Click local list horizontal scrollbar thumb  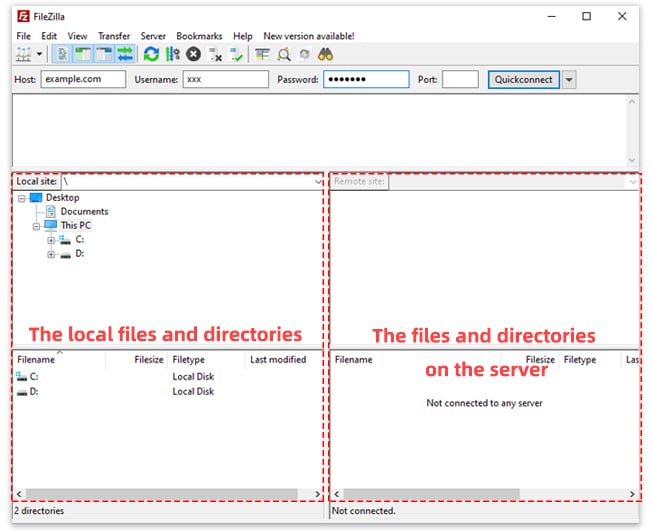tap(162, 494)
